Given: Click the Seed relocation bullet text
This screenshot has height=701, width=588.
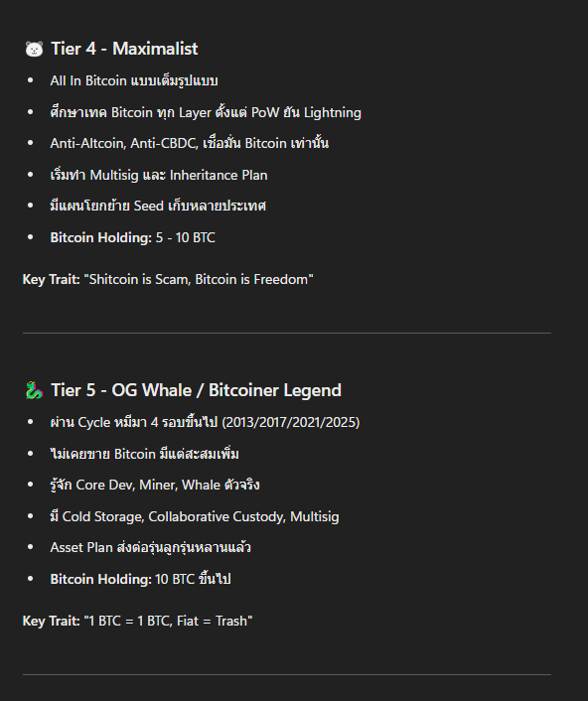Looking at the screenshot, I should pos(158,206).
